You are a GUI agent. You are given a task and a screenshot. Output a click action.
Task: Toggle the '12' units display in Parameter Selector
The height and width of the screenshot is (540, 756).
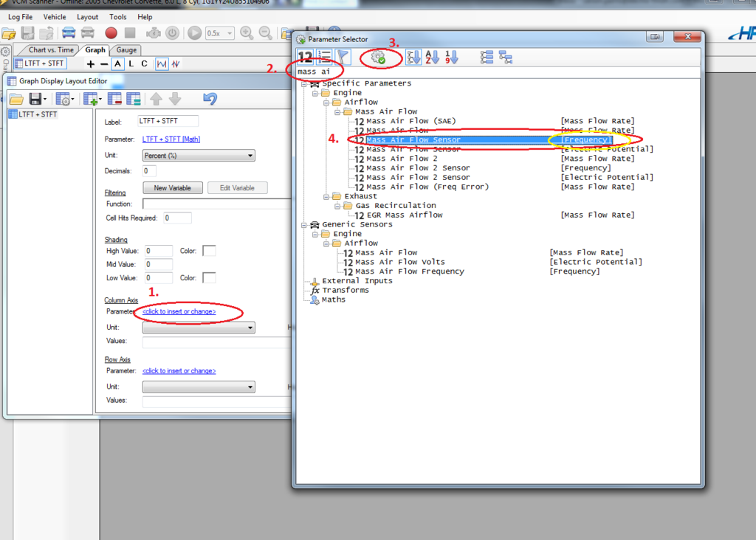[x=305, y=57]
